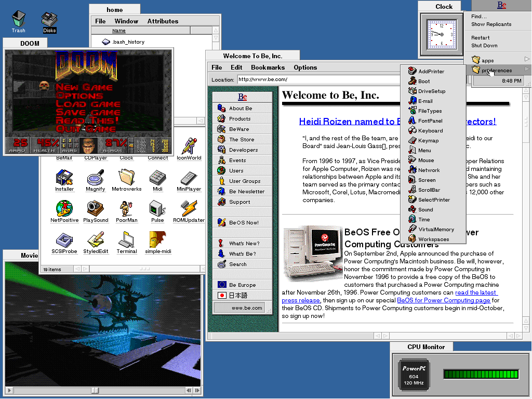
Task: Select the .bash_history file icon
Action: 106,42
